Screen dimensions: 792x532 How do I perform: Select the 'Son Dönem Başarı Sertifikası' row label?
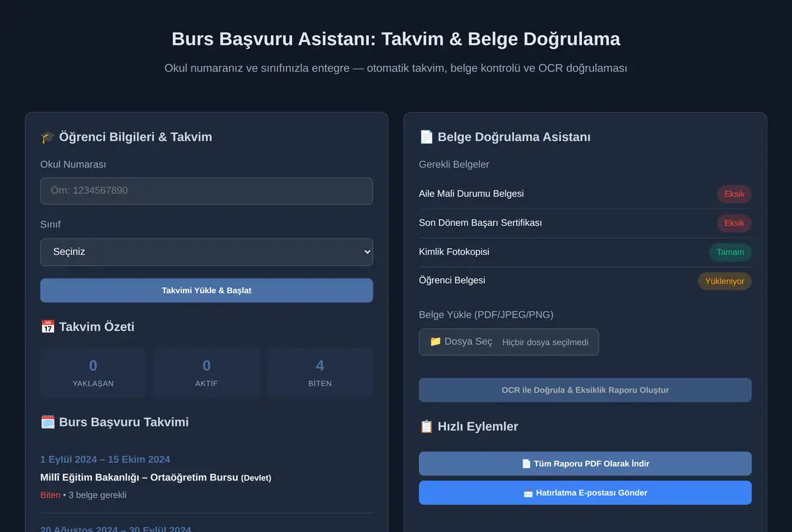pos(480,223)
